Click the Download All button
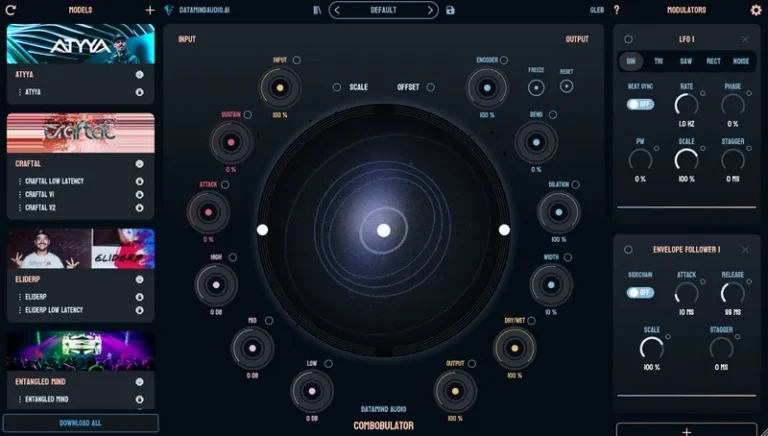 80,423
